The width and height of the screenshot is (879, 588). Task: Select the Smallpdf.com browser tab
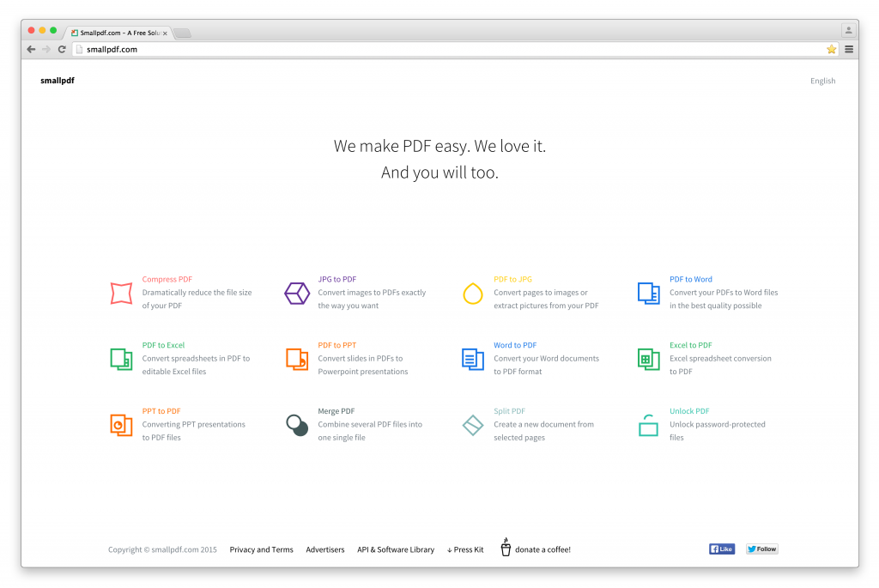(118, 33)
